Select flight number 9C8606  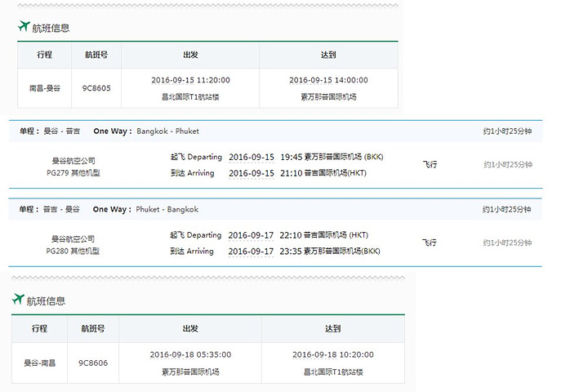(93, 363)
